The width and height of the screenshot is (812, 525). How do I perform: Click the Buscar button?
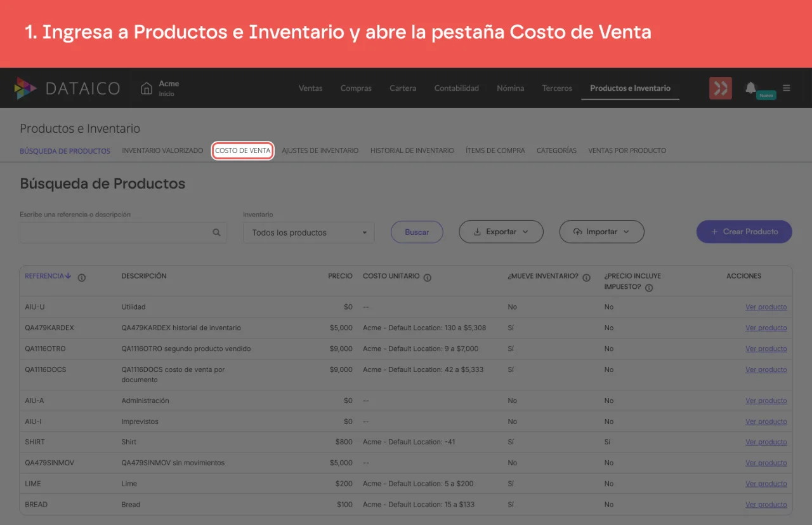pyautogui.click(x=417, y=232)
